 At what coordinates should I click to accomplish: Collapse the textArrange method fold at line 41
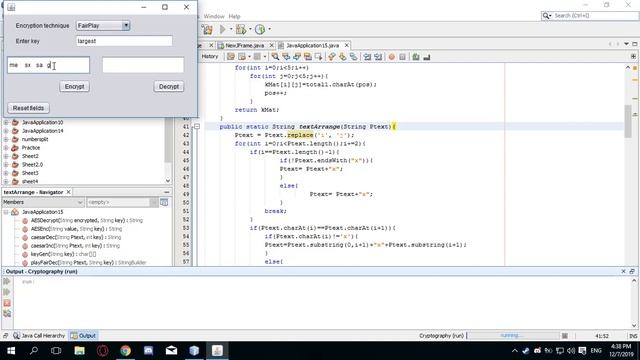(197, 127)
